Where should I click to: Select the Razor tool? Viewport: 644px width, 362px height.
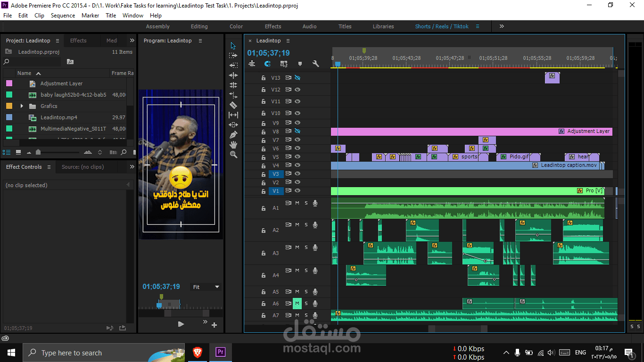(233, 105)
